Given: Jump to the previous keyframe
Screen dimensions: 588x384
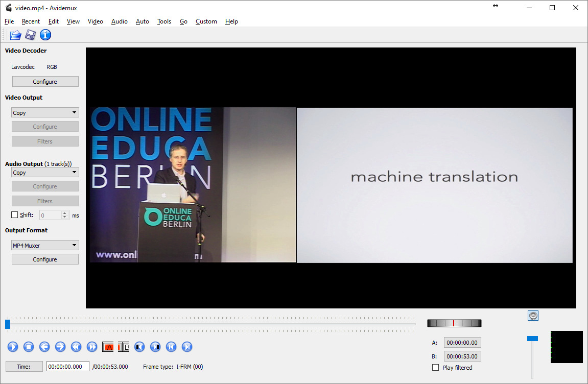Looking at the screenshot, I should [76, 347].
